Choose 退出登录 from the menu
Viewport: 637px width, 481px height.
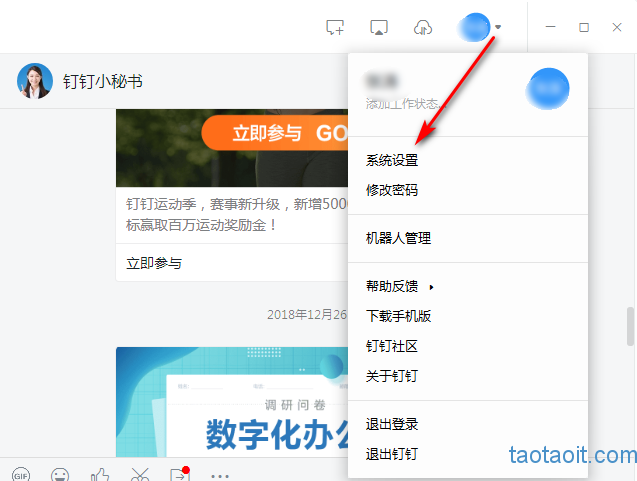392,424
